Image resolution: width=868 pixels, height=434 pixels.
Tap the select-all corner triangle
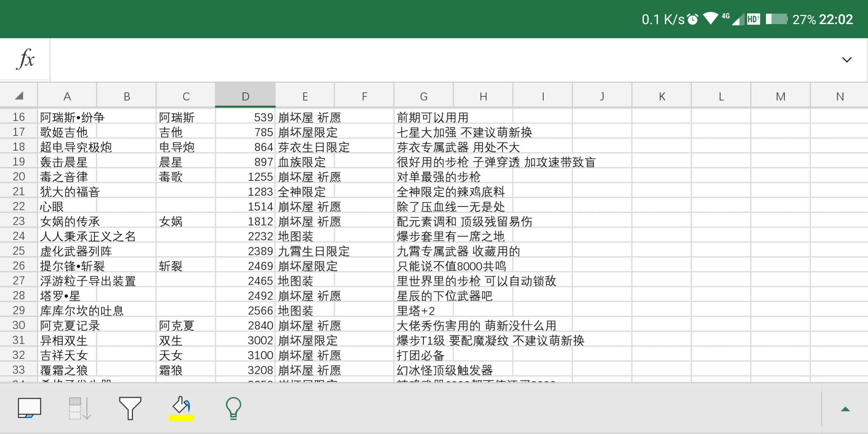(19, 96)
